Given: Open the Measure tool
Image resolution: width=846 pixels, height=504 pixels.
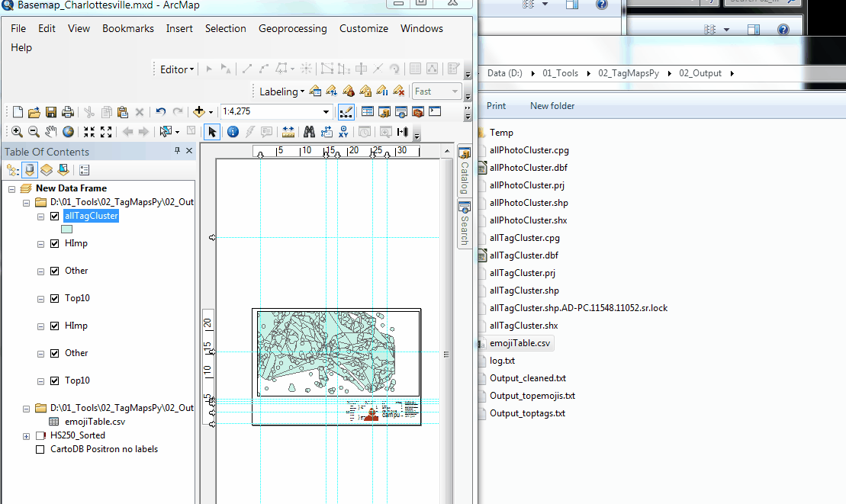Looking at the screenshot, I should coord(287,131).
